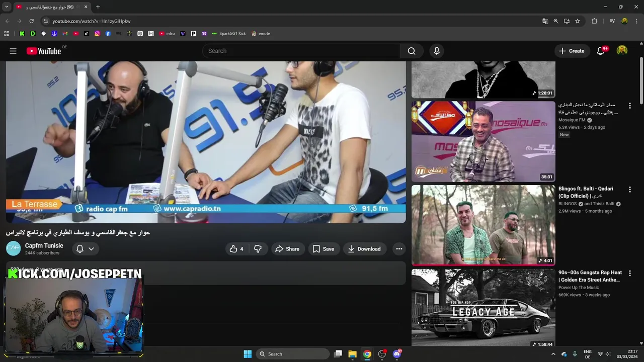
Task: Open OBS Studio from the taskbar
Action: [x=382, y=354]
